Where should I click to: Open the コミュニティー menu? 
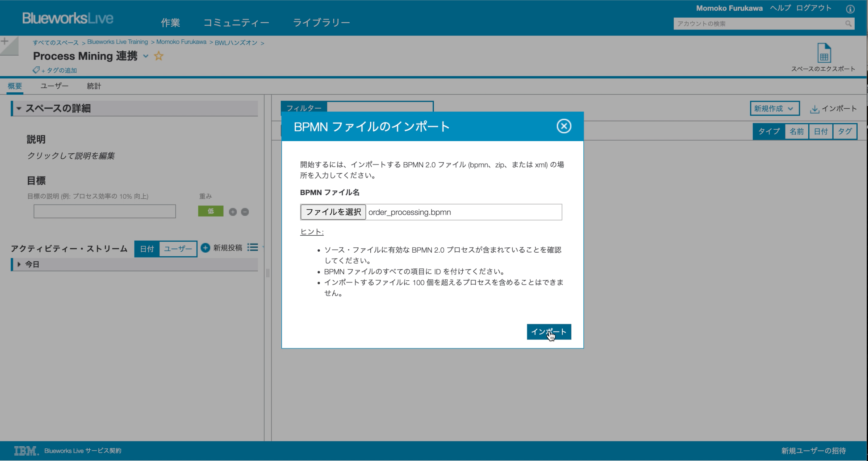(x=236, y=22)
